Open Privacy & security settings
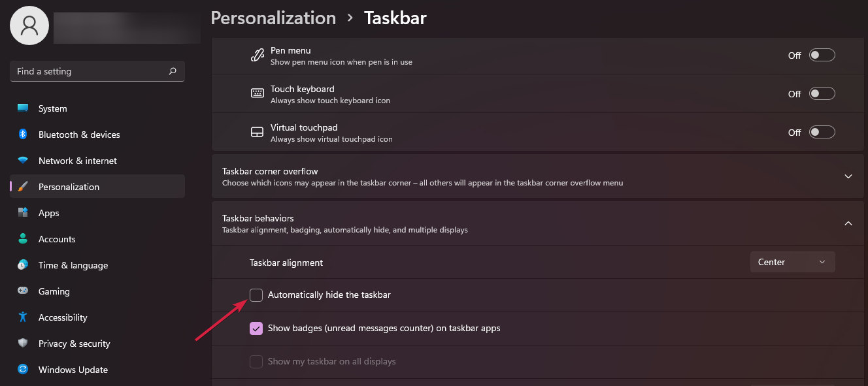The height and width of the screenshot is (386, 868). point(74,344)
